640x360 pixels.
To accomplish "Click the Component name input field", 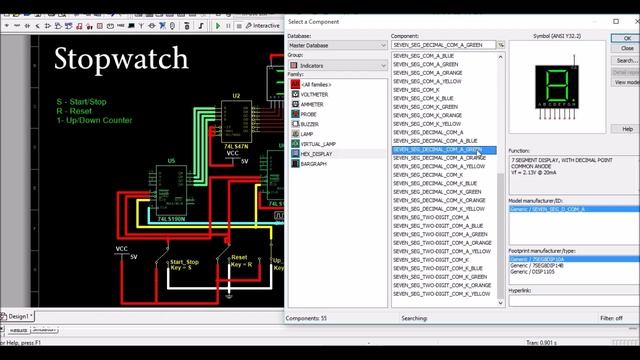I will [443, 45].
